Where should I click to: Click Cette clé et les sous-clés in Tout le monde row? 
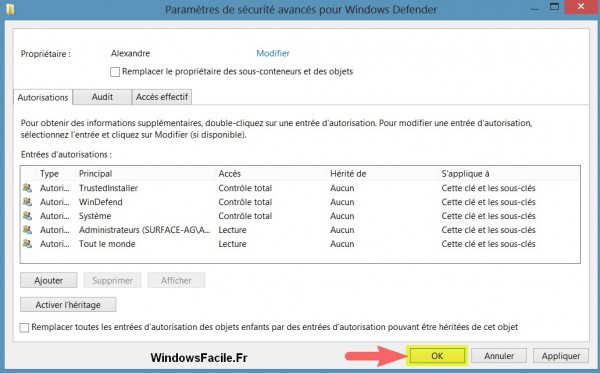point(488,244)
